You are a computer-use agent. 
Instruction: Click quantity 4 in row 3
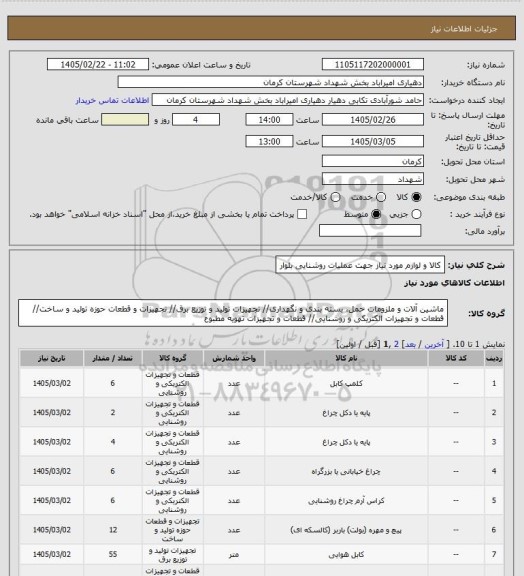point(113,442)
